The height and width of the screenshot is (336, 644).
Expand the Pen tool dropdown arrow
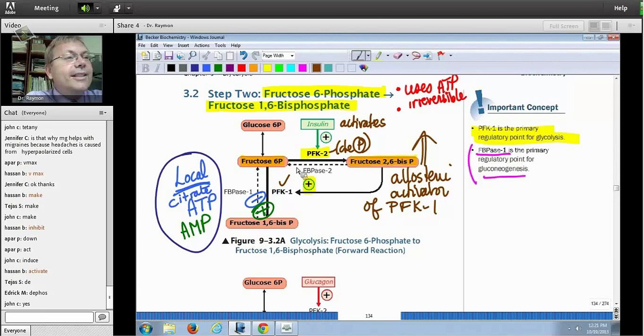368,56
